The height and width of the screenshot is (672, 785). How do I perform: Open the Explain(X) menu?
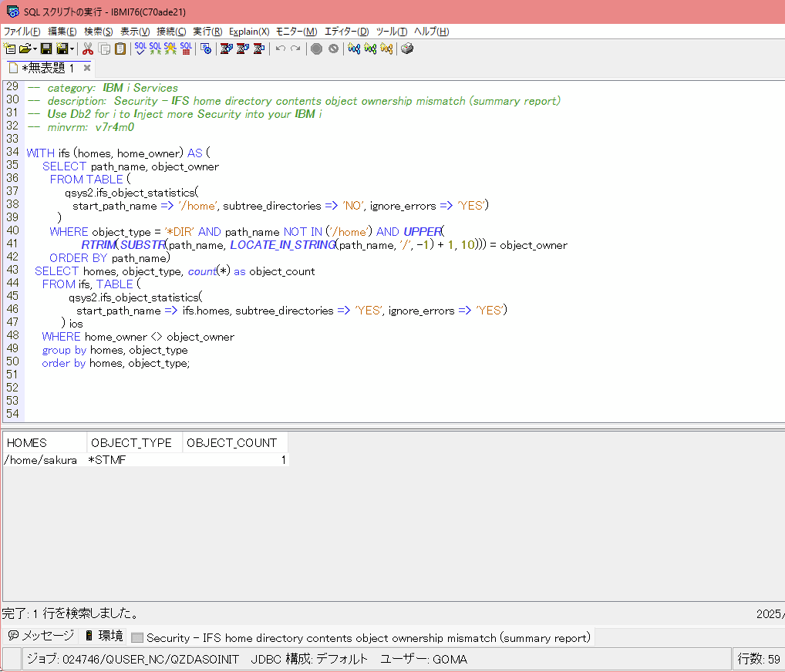249,32
